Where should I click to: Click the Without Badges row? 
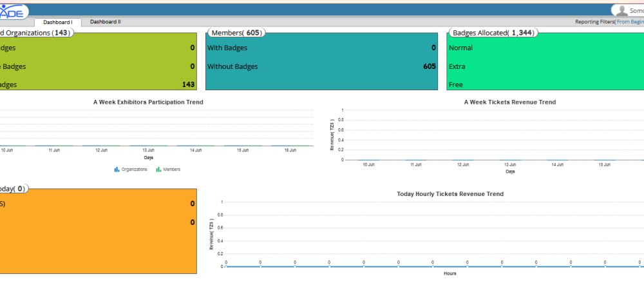232,66
